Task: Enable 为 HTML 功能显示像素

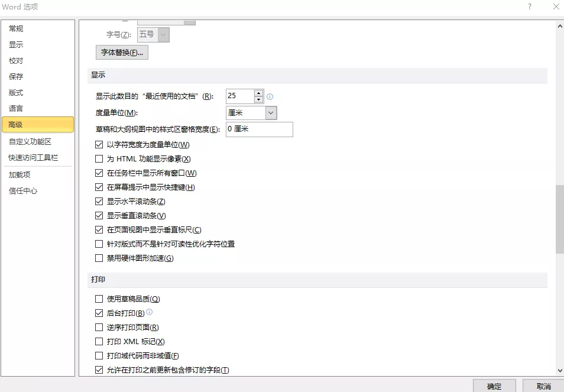Action: tap(98, 158)
